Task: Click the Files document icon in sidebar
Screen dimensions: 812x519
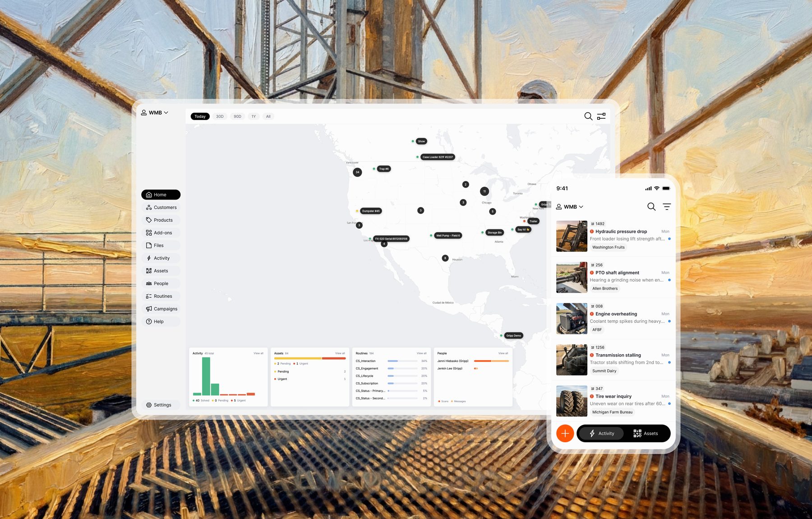Action: point(149,246)
